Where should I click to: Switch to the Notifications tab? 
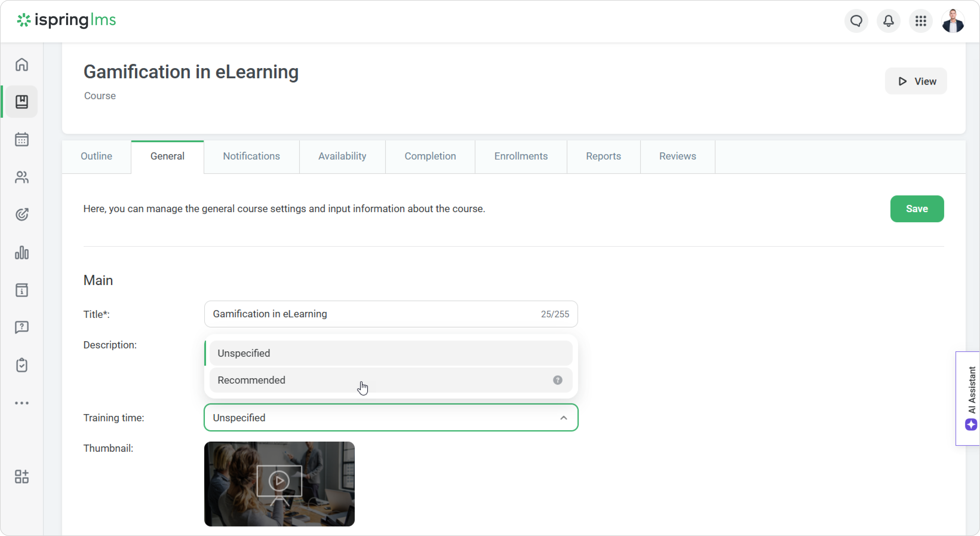[251, 156]
